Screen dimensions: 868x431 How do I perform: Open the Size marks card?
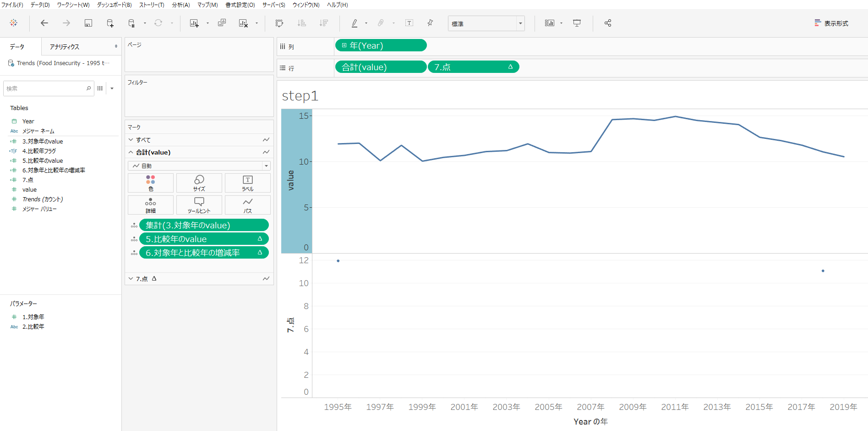click(199, 183)
